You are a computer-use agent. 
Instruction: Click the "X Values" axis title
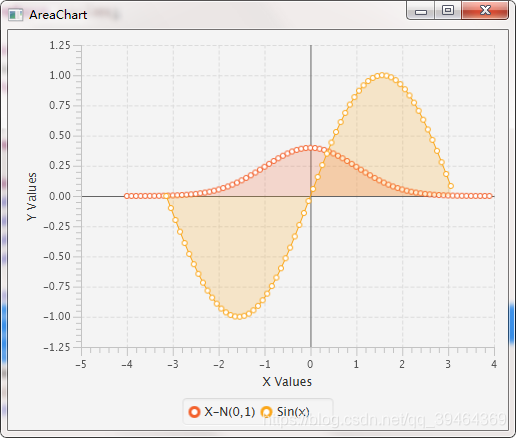(287, 382)
